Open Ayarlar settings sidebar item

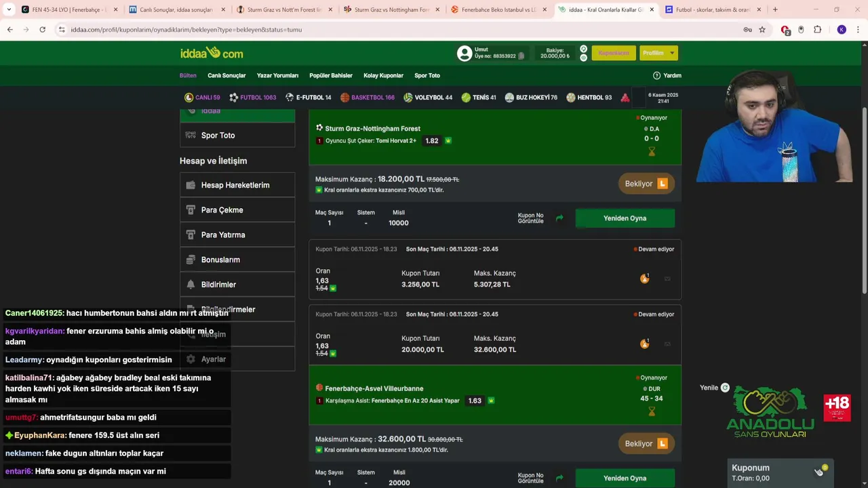237,359
